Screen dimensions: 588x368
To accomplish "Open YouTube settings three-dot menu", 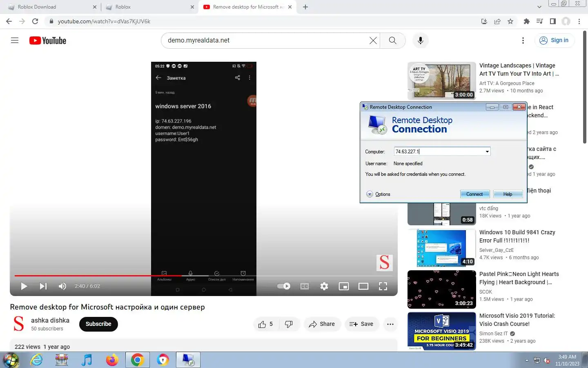I will click(x=523, y=40).
